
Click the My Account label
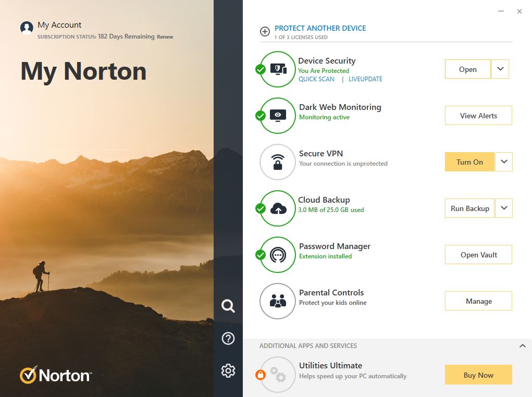59,25
